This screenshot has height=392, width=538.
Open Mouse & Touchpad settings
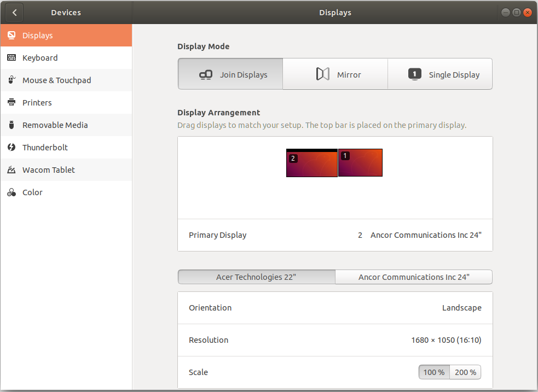[66, 80]
